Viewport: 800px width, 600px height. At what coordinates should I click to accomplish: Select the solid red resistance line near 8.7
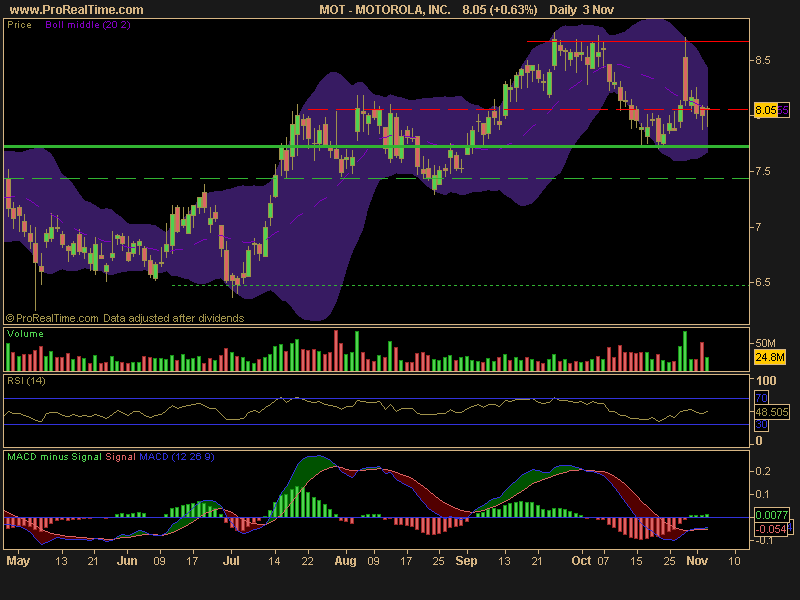click(x=638, y=41)
